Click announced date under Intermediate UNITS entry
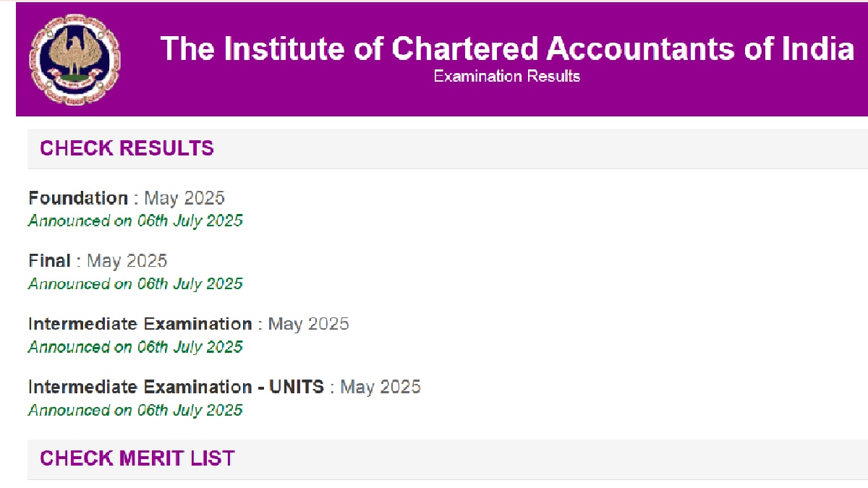Viewport: 868px width, 488px height. coord(135,411)
